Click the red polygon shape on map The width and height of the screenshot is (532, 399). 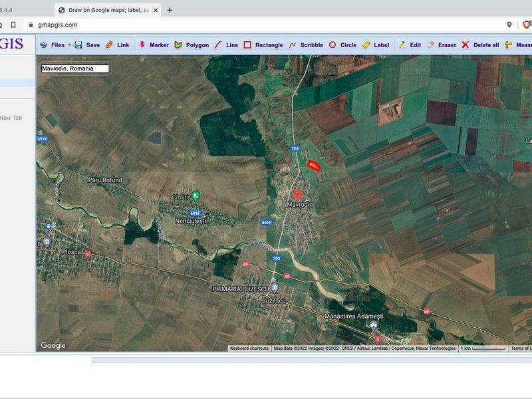[x=313, y=166]
